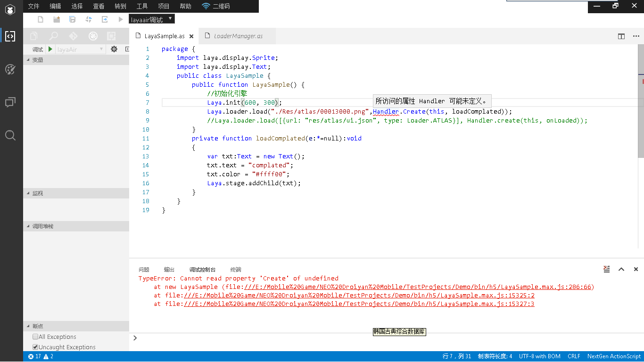Enable the All Exceptions checkbox
The height and width of the screenshot is (362, 644).
(x=35, y=337)
